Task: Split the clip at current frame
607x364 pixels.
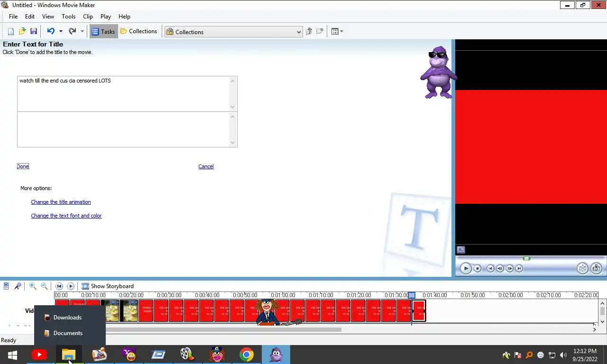Action: click(x=582, y=268)
